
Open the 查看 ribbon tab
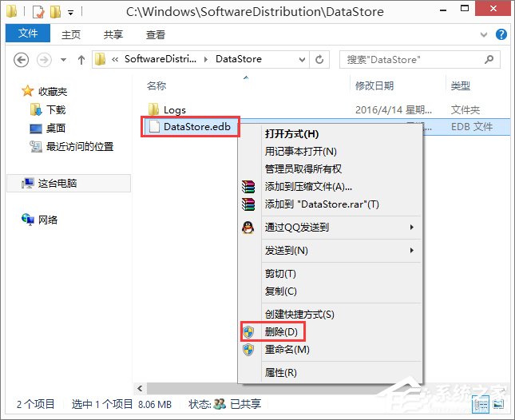tap(155, 35)
